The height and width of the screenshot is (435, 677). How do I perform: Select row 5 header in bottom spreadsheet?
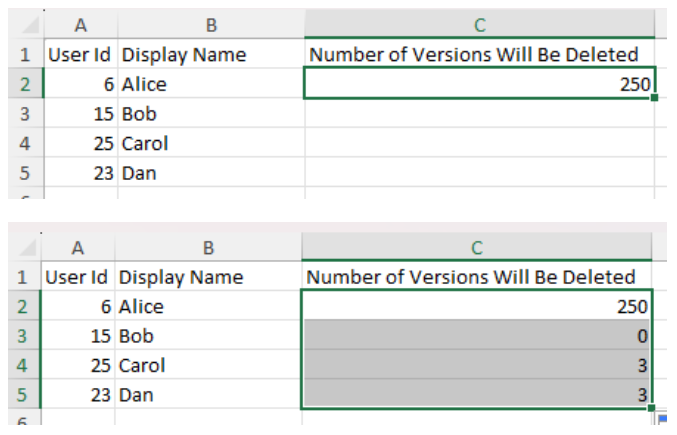coord(23,395)
